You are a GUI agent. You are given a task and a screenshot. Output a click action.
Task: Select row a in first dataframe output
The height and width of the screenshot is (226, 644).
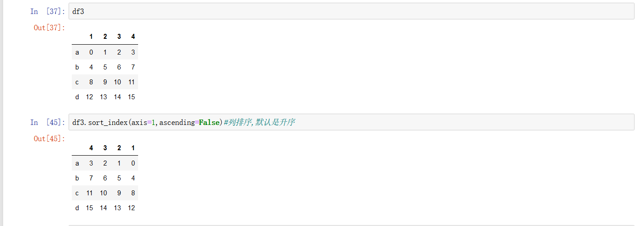(x=105, y=52)
